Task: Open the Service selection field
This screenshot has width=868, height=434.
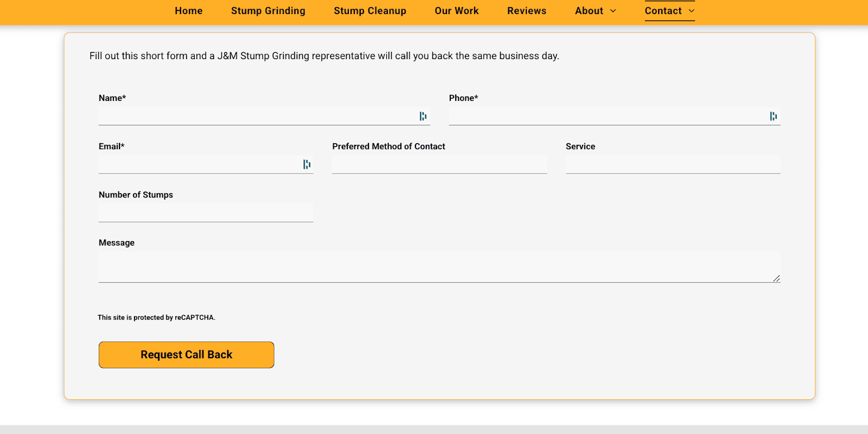Action: coord(673,164)
